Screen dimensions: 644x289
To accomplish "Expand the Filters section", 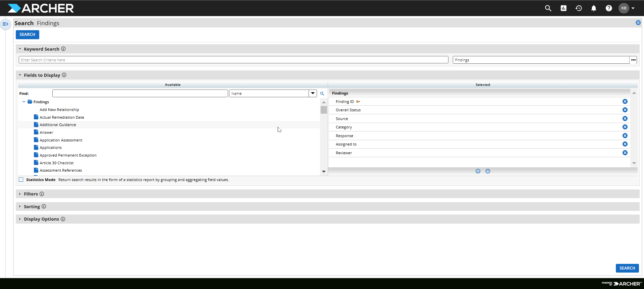I will tap(31, 194).
